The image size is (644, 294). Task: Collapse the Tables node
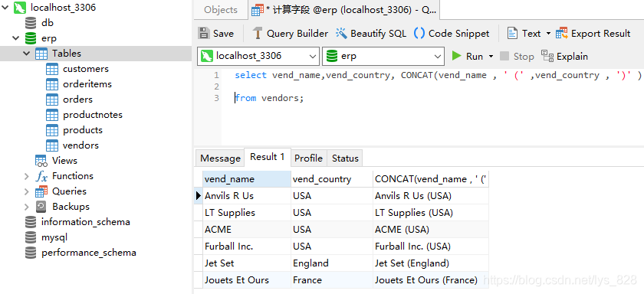27,54
